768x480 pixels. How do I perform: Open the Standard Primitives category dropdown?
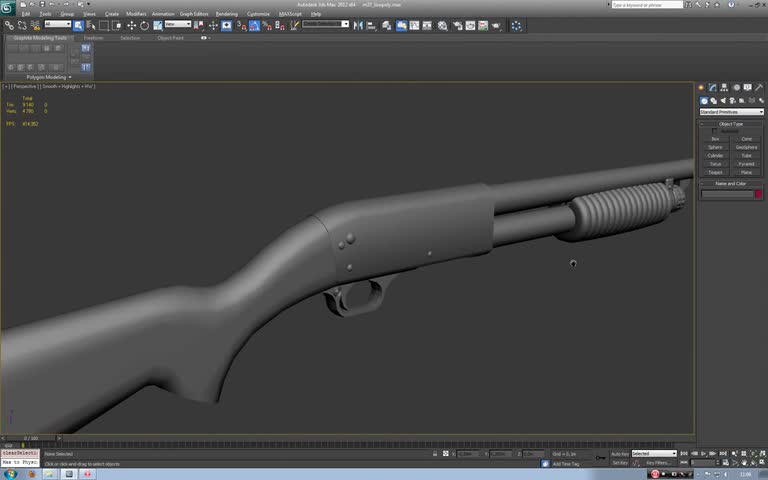tap(731, 112)
